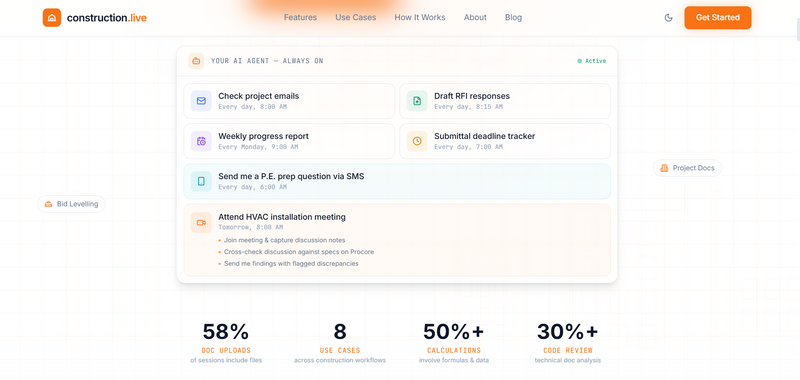Click the Get Started button
Viewport: 800px width, 380px height.
point(717,17)
